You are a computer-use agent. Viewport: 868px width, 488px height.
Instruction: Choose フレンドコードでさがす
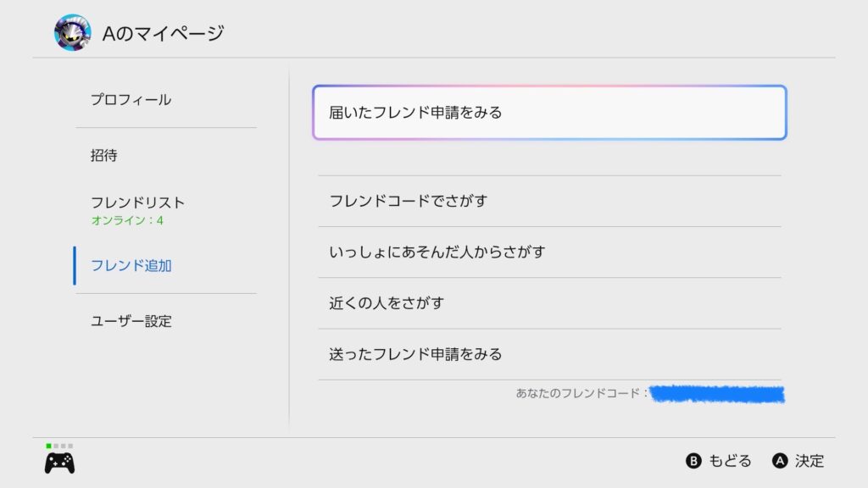click(549, 202)
